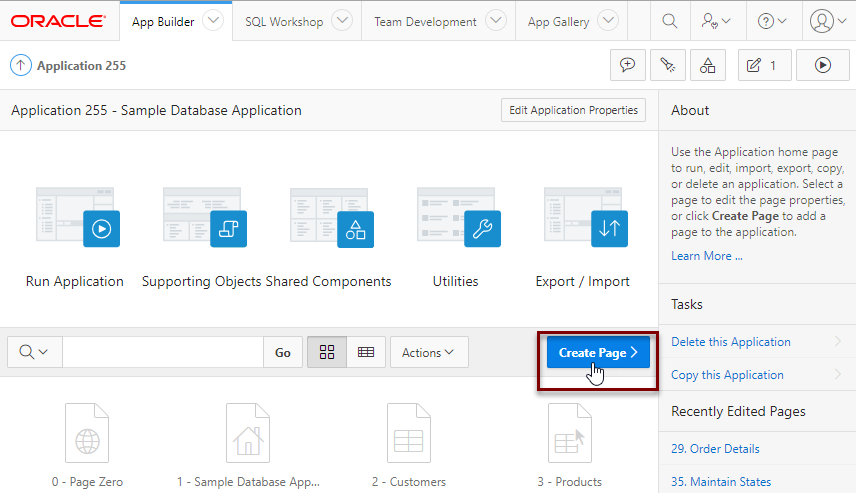856x493 pixels.
Task: Click the Run Application label
Action: [75, 281]
